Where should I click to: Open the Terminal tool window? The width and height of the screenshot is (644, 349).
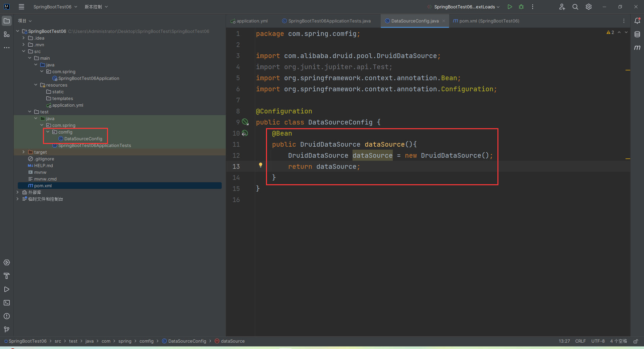[x=7, y=303]
